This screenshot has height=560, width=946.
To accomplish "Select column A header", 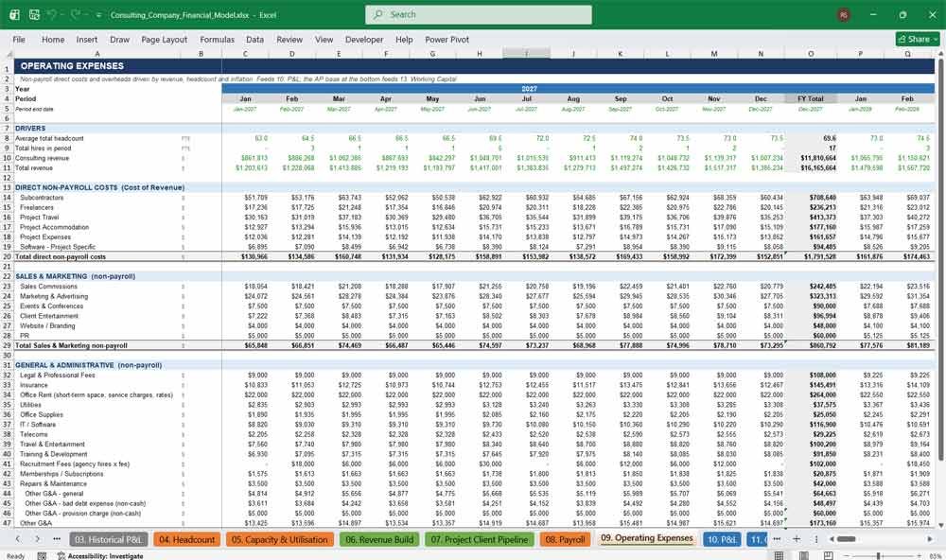I will pos(96,54).
